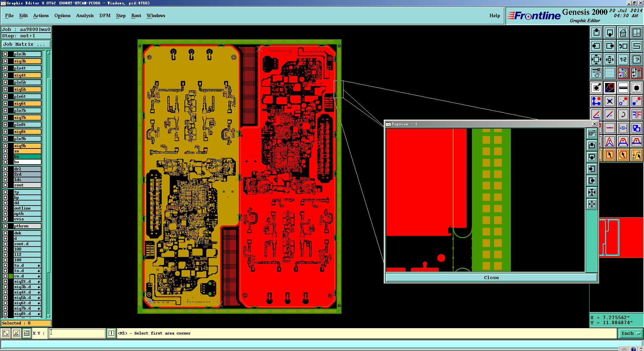
Task: Open the DFM menu
Action: coord(105,15)
